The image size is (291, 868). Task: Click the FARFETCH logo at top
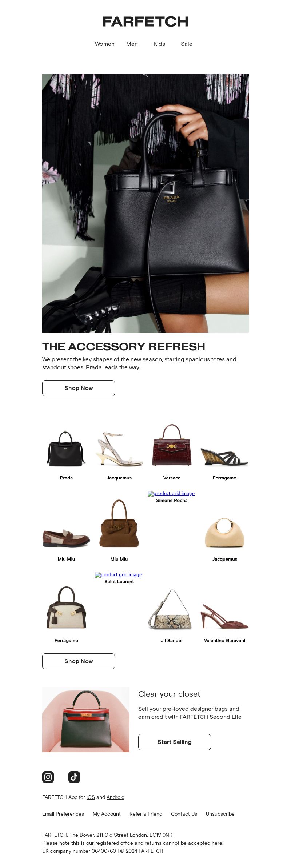(x=145, y=22)
